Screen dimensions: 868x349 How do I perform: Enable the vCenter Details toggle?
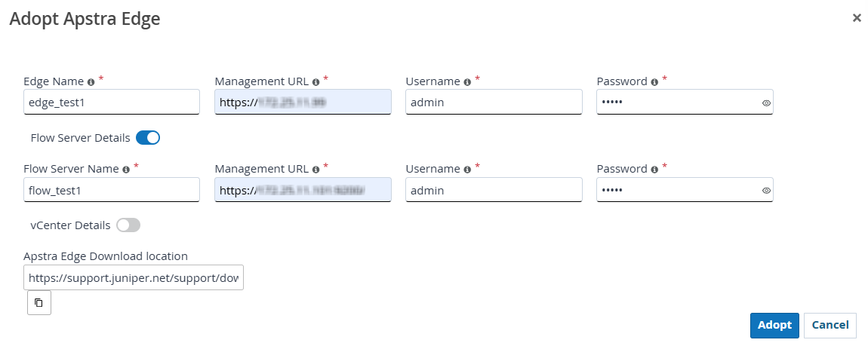click(128, 225)
